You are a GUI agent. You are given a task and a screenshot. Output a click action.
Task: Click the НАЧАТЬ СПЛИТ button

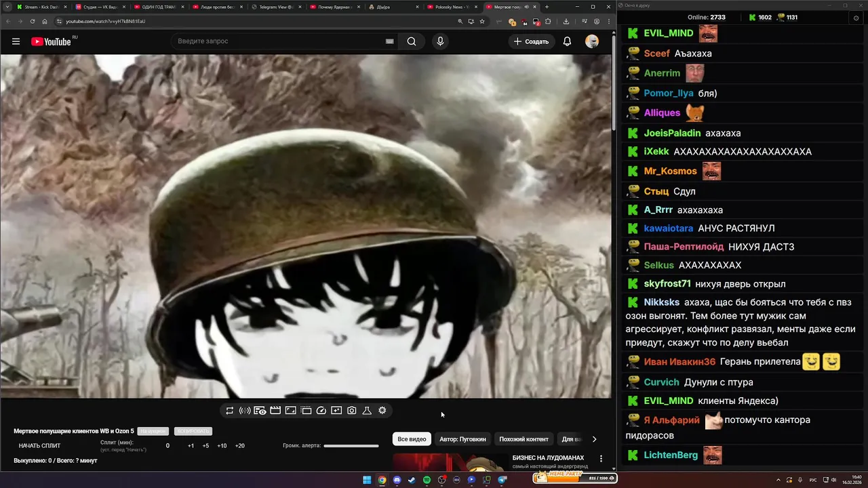39,446
